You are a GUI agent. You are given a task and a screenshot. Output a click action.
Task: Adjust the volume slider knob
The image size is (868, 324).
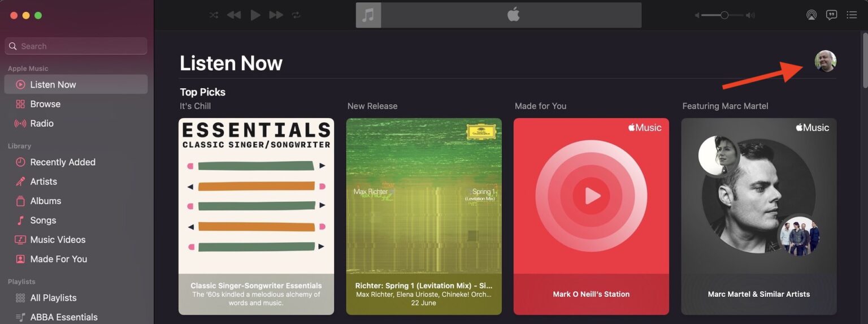coord(724,15)
